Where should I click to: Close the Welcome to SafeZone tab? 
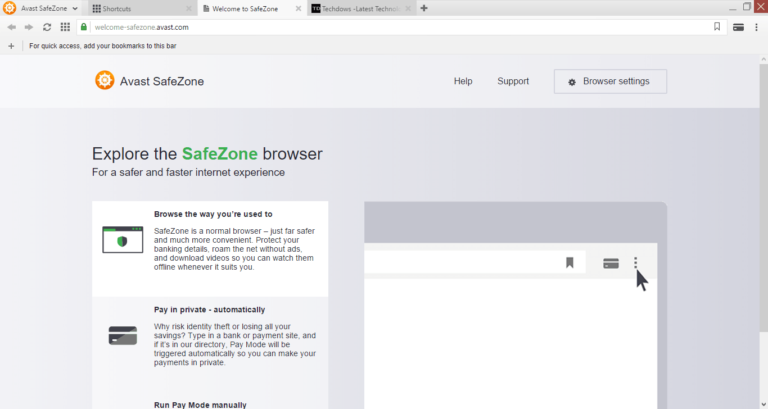pyautogui.click(x=298, y=8)
